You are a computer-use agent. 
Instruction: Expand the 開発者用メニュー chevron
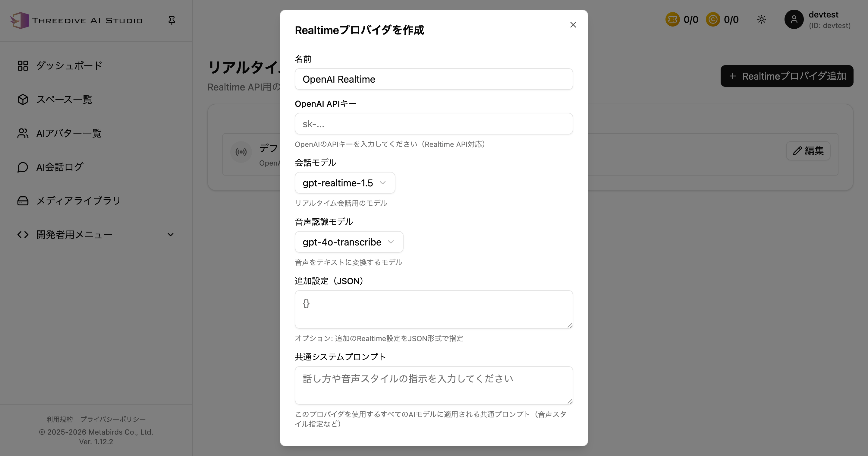(171, 235)
